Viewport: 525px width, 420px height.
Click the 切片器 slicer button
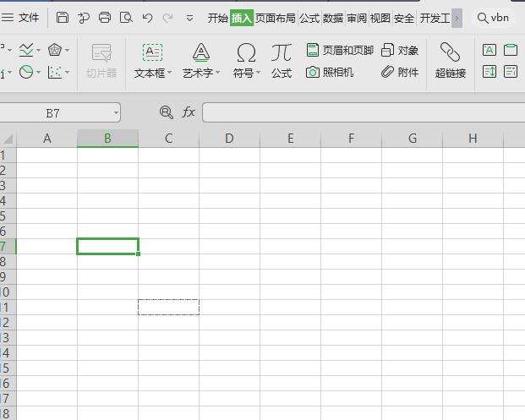point(101,61)
